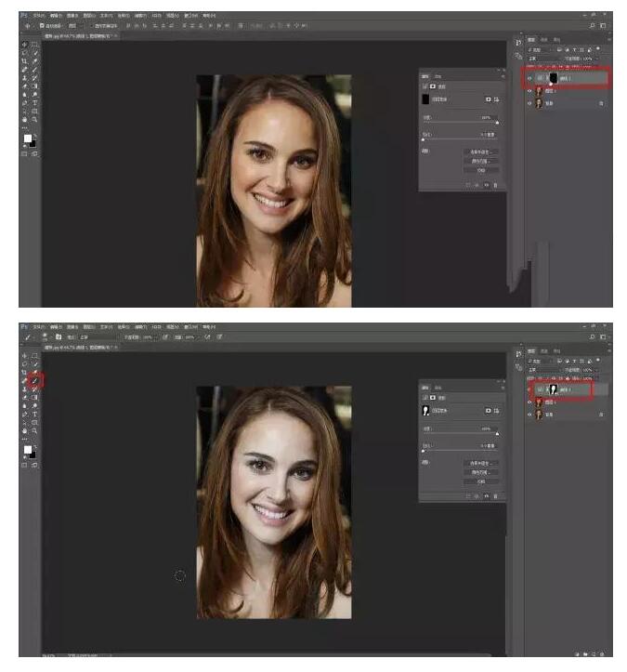Hide the top adjustment layer in lower screenshot
Image resolution: width=627 pixels, height=672 pixels.
click(529, 389)
